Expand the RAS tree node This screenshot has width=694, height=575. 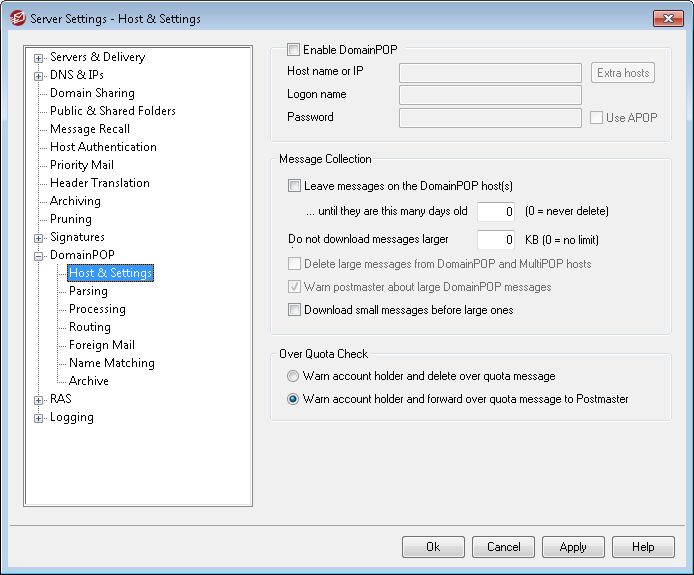(39, 401)
